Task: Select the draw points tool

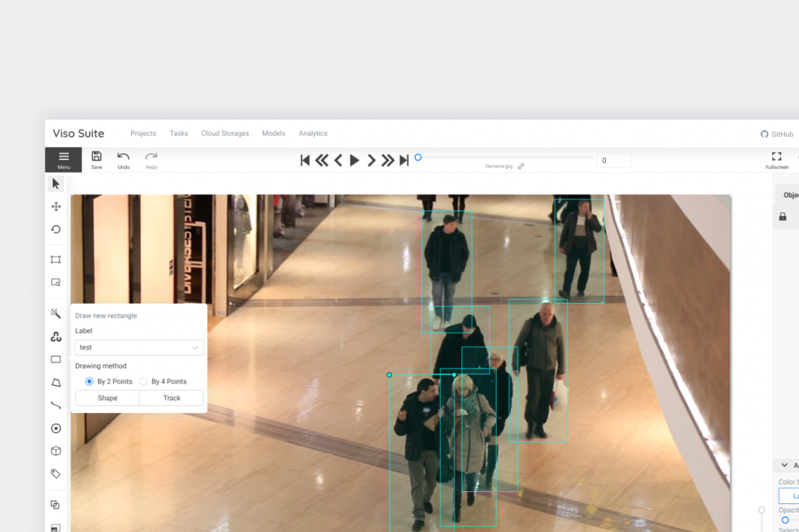Action: pos(56,429)
